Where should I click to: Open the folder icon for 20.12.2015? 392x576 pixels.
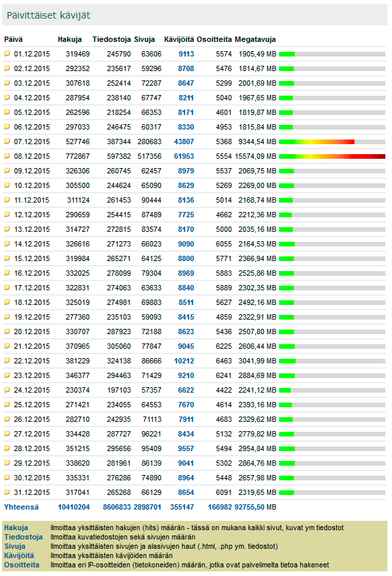(7, 332)
